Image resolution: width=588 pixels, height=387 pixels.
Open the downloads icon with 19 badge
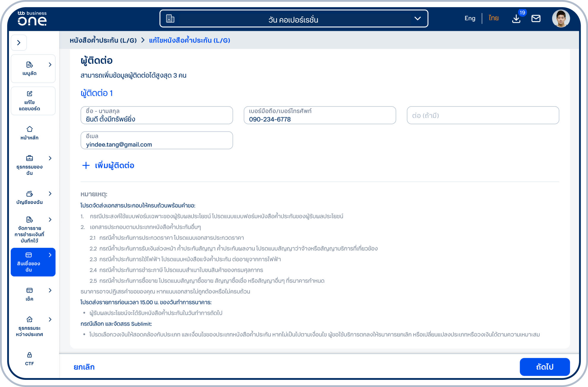[x=516, y=19]
